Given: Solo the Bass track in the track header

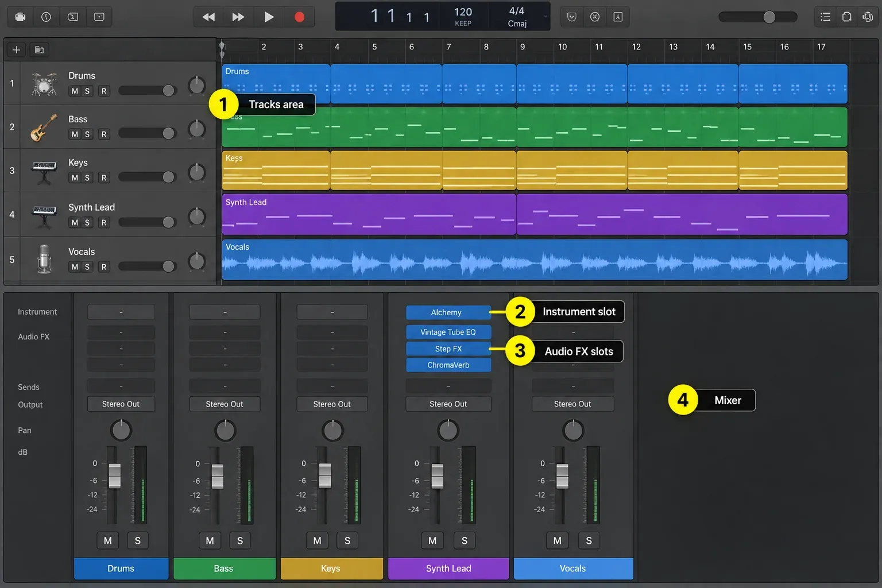Looking at the screenshot, I should click(87, 134).
